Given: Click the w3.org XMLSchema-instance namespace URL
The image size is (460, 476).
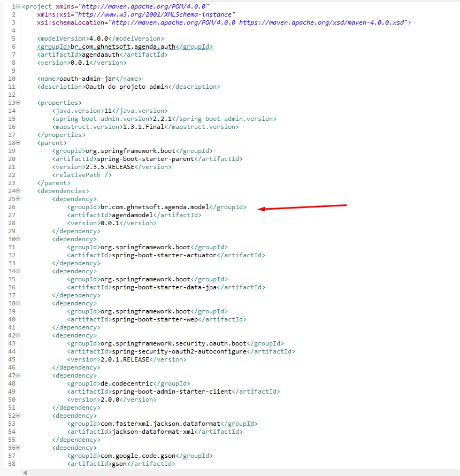Looking at the screenshot, I should (155, 14).
